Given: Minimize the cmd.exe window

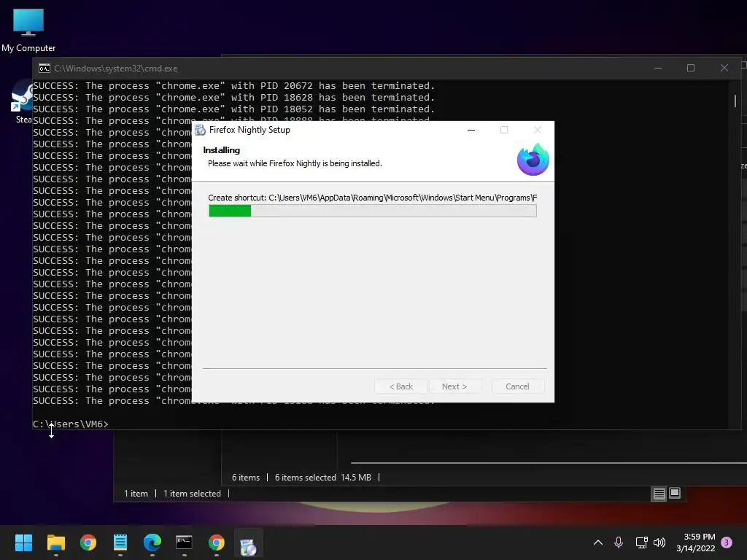Looking at the screenshot, I should coord(658,68).
